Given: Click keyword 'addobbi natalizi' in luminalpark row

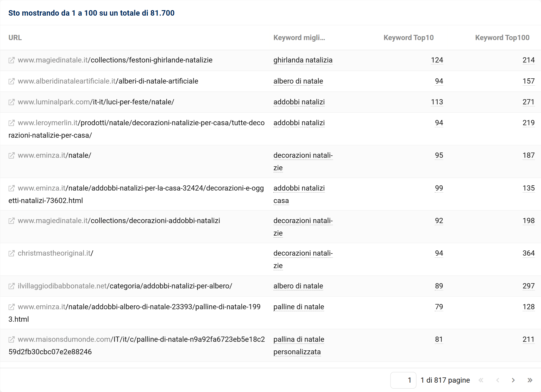Looking at the screenshot, I should coord(299,102).
